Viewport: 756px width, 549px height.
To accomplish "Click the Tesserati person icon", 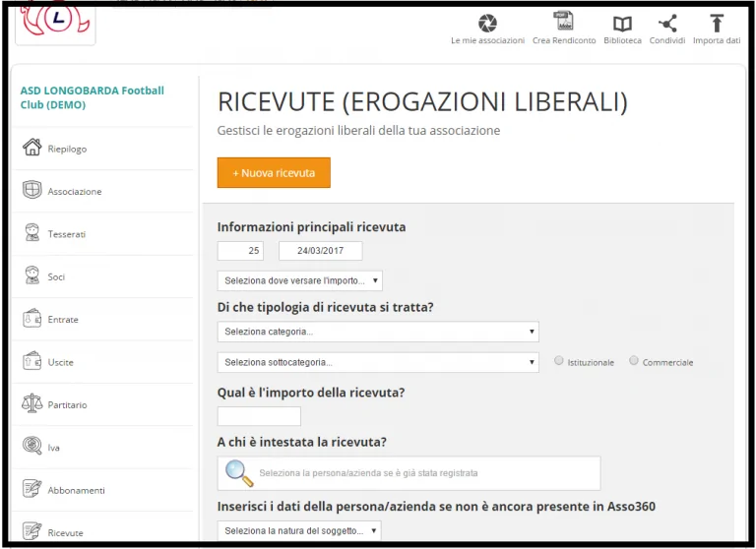I will (32, 232).
